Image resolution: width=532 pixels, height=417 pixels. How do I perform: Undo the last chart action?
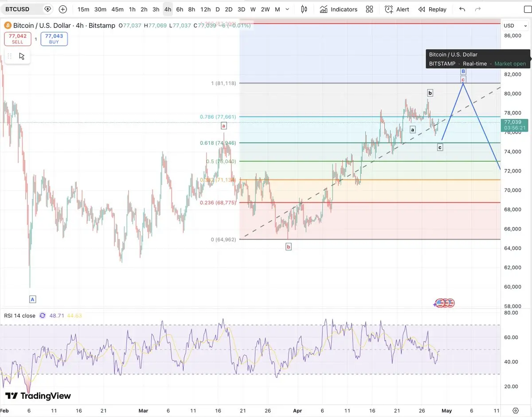click(x=462, y=9)
